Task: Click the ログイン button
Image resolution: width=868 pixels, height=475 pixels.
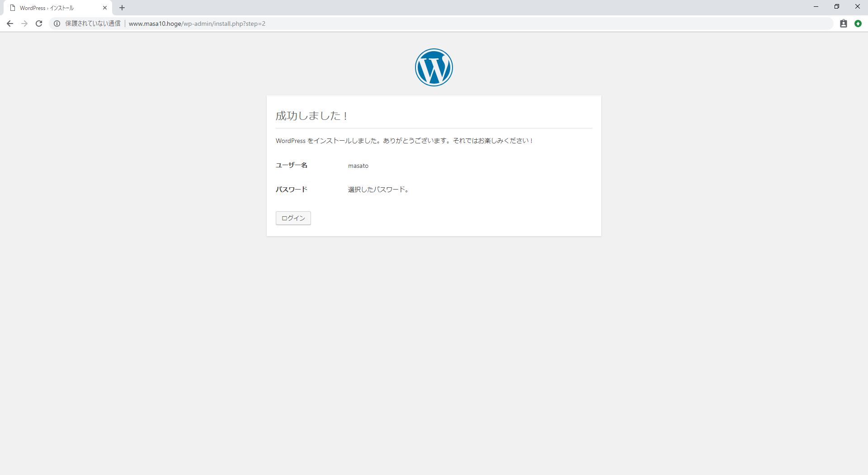Action: (x=293, y=218)
